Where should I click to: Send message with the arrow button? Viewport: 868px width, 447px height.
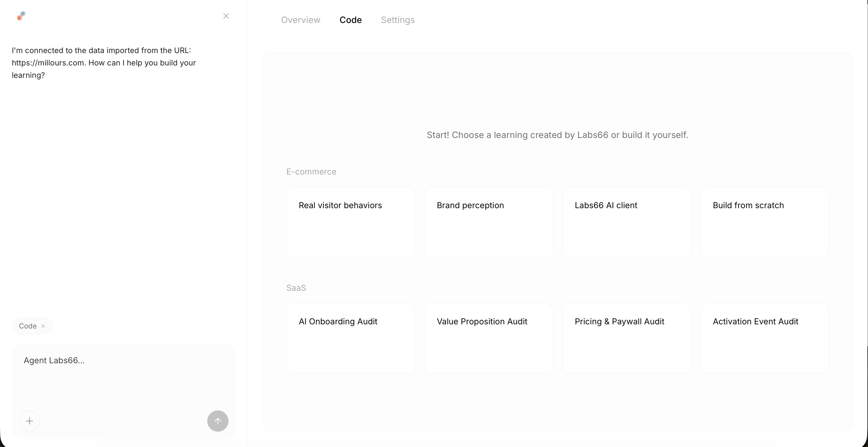[218, 421]
